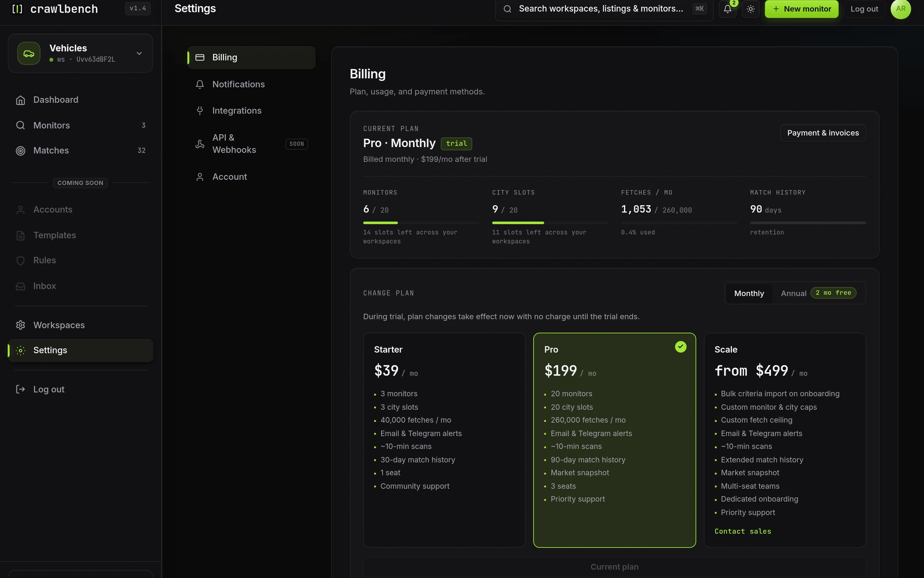
Task: Click Log out in the sidebar
Action: point(81,389)
